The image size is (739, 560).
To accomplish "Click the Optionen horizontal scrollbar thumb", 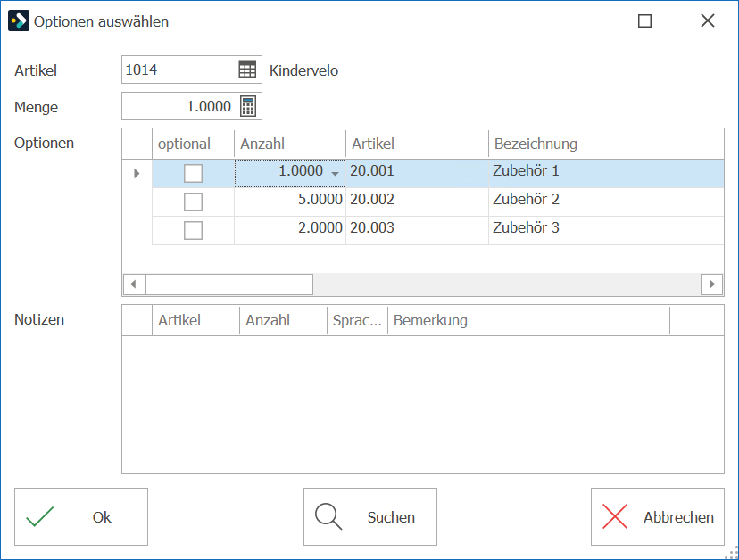I will [229, 284].
